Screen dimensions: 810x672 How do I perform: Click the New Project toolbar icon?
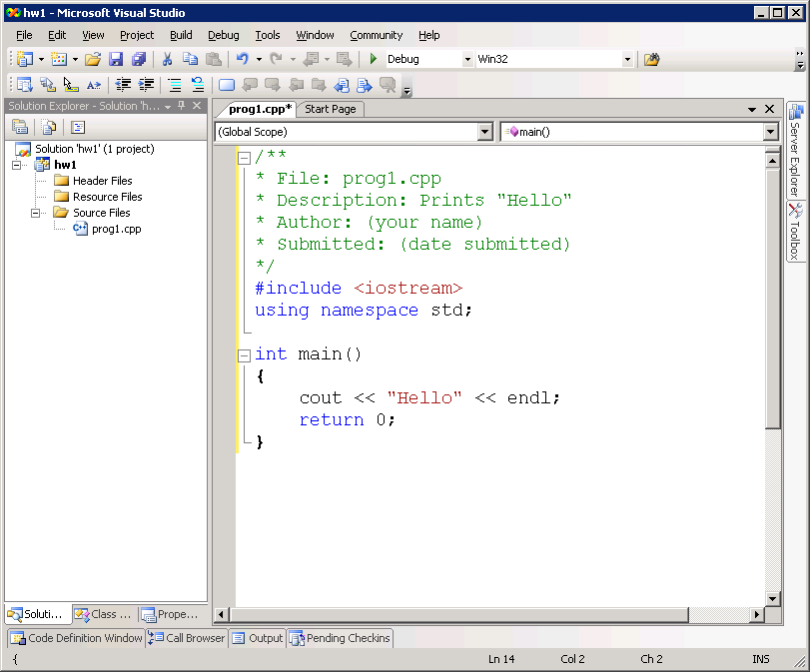tap(25, 59)
